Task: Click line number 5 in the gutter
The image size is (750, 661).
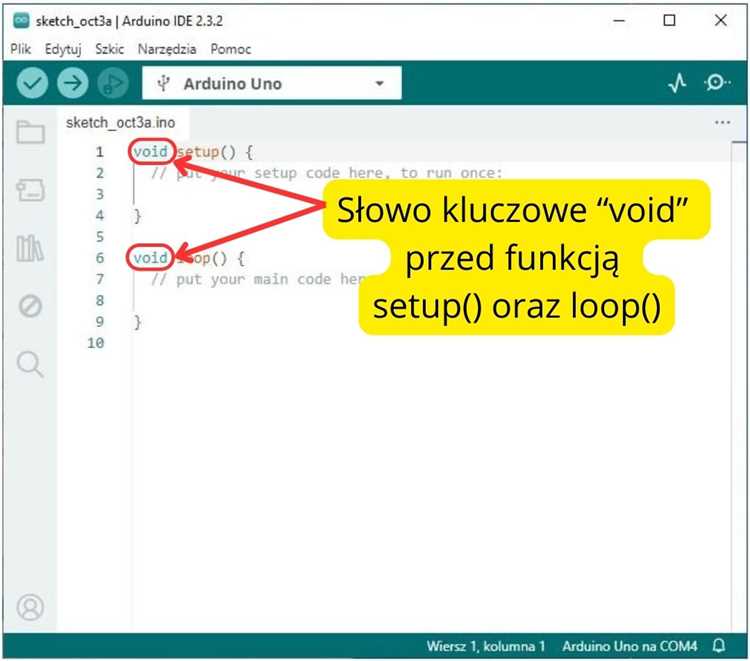Action: click(x=99, y=237)
